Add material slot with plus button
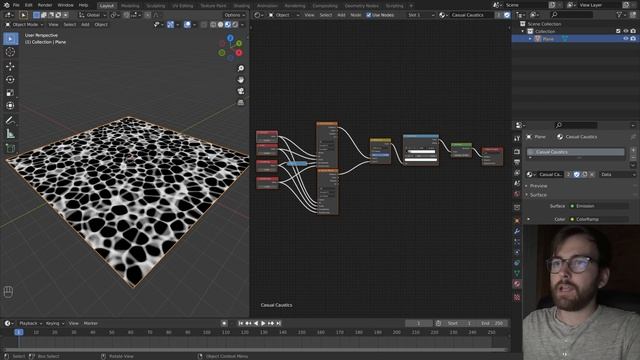Viewport: 640px width, 360px height. tap(633, 150)
